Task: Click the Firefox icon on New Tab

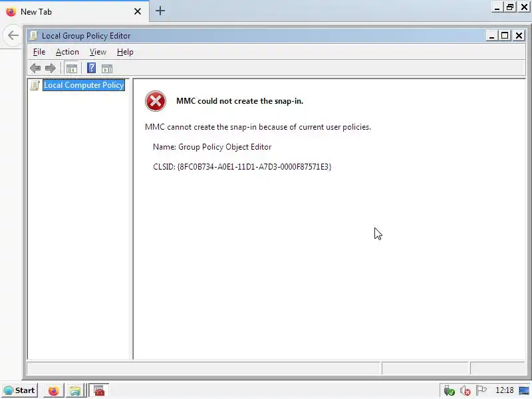Action: [x=11, y=11]
